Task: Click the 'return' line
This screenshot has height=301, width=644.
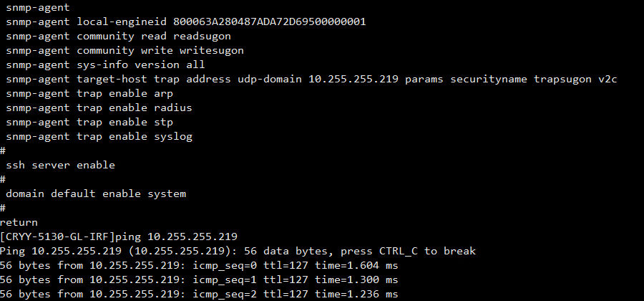Action: point(19,222)
